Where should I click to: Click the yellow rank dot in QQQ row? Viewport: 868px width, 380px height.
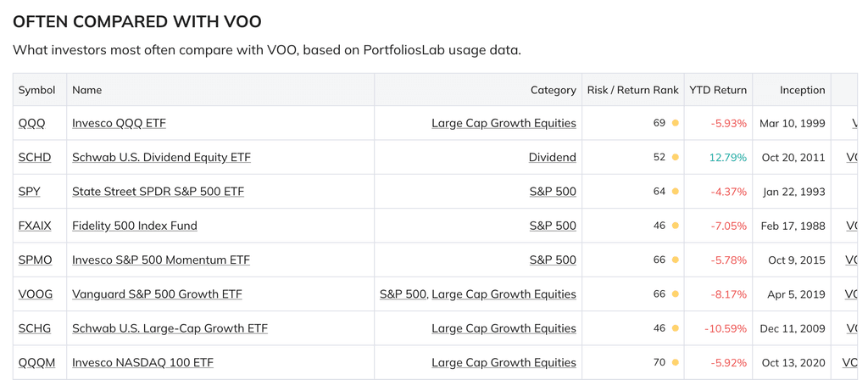pos(676,123)
